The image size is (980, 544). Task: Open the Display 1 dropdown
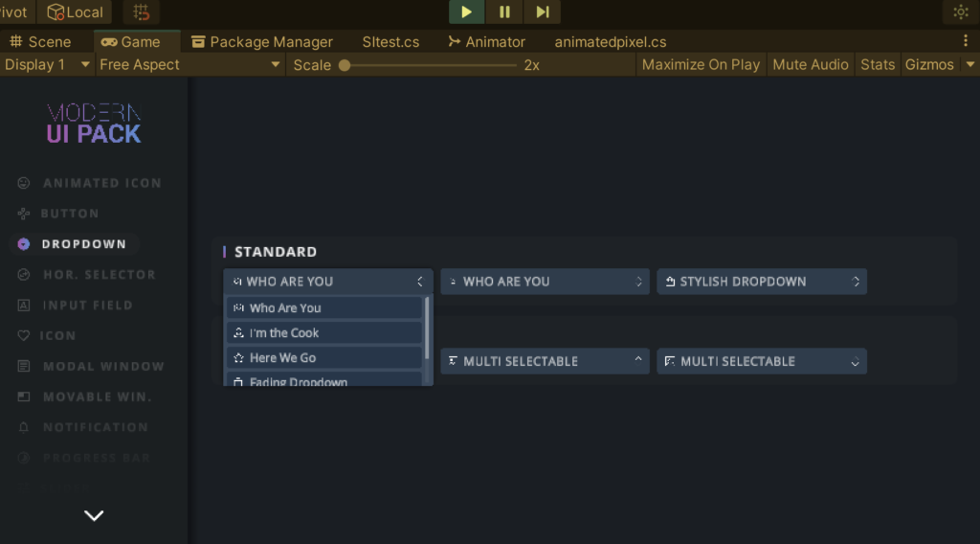46,65
